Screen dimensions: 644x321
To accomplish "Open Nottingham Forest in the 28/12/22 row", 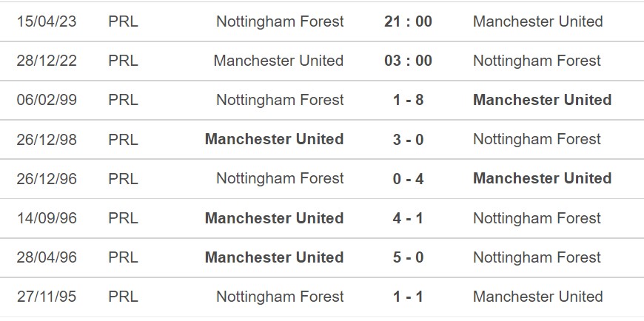I will 537,61.
